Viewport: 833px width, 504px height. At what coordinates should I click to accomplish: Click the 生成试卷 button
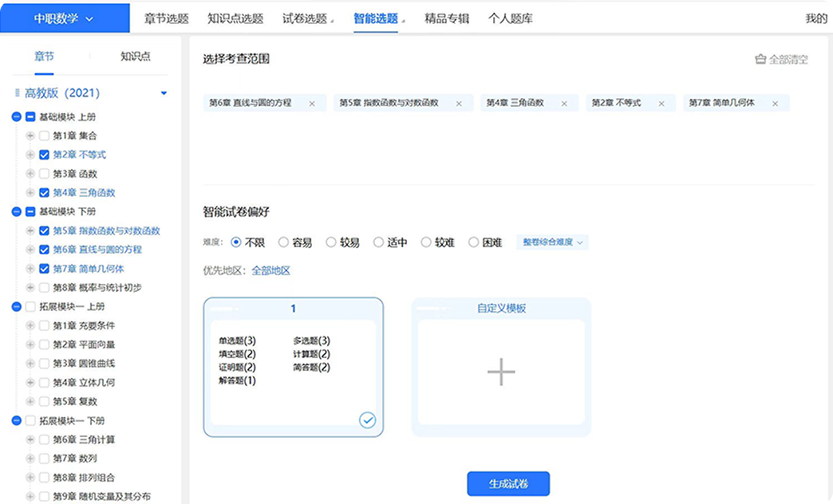point(508,484)
